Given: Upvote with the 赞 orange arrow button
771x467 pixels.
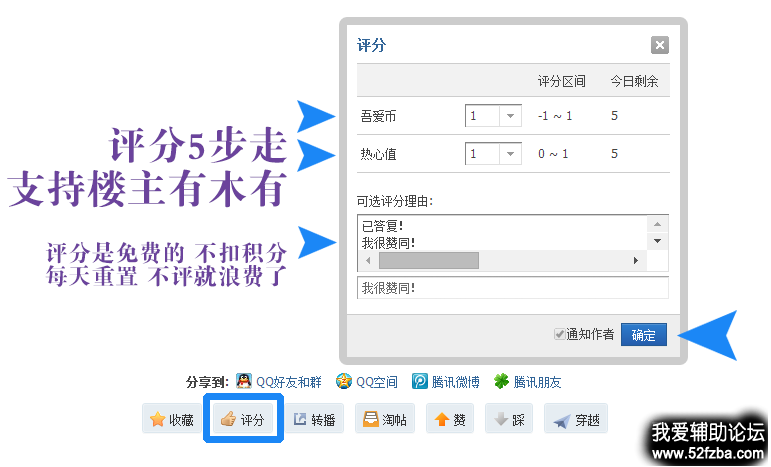Looking at the screenshot, I should point(450,419).
